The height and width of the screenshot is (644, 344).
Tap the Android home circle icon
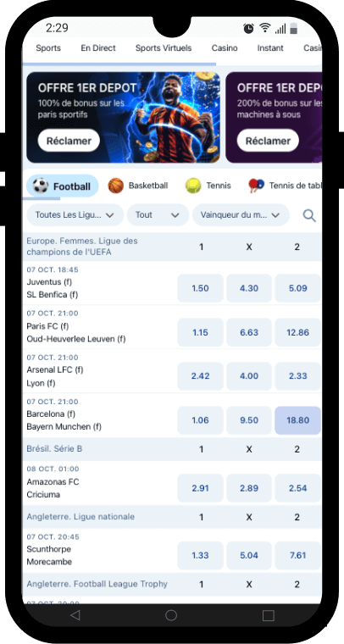171,615
